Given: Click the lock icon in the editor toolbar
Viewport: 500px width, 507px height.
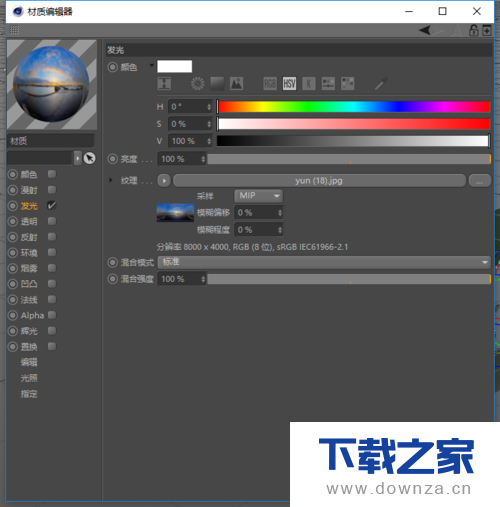Looking at the screenshot, I should (474, 30).
